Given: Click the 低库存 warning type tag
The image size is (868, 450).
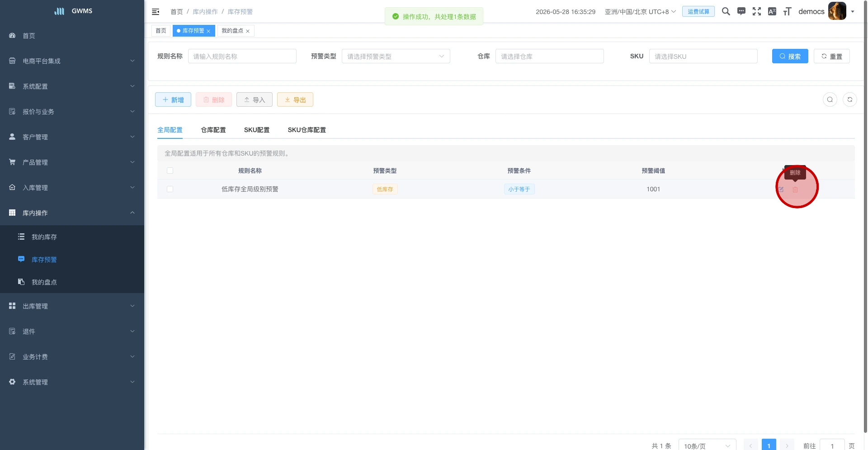Looking at the screenshot, I should click(385, 189).
